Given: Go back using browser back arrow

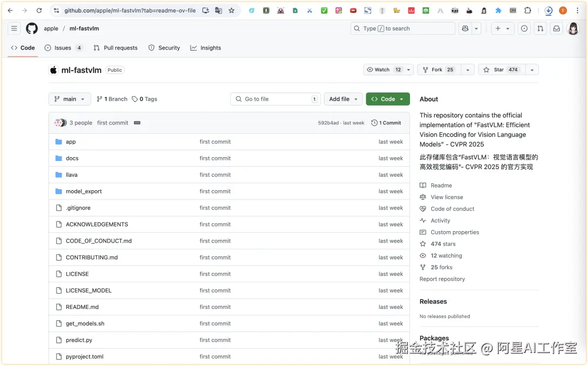Looking at the screenshot, I should point(10,10).
